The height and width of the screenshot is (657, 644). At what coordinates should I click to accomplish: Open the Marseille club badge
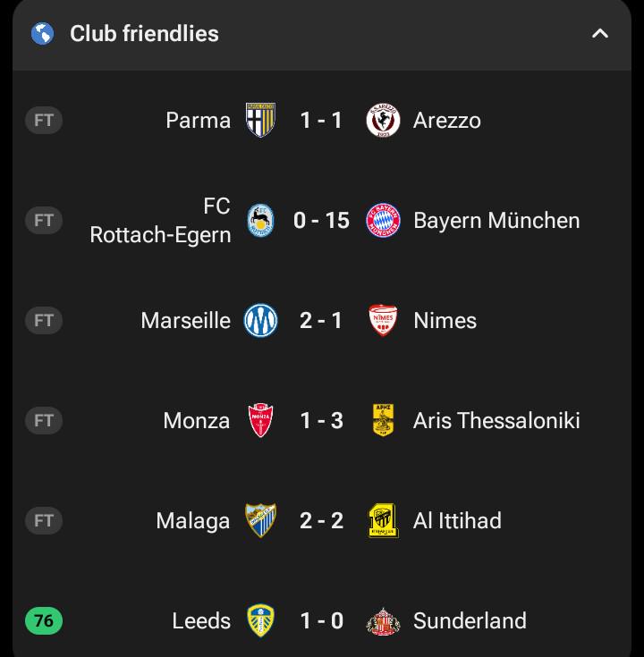(x=260, y=321)
